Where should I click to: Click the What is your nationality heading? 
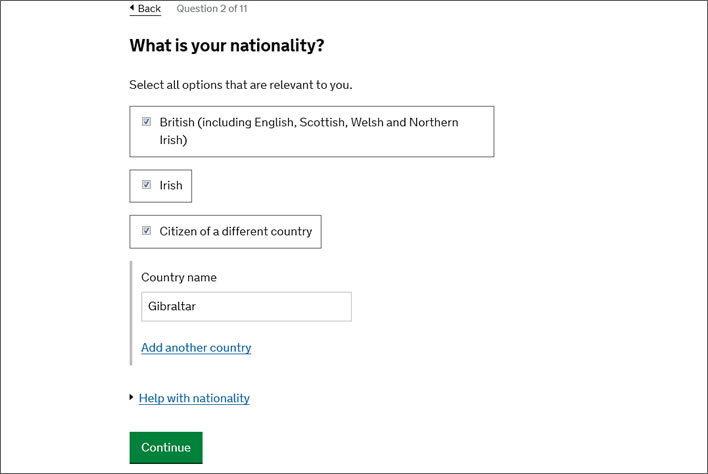pos(227,46)
